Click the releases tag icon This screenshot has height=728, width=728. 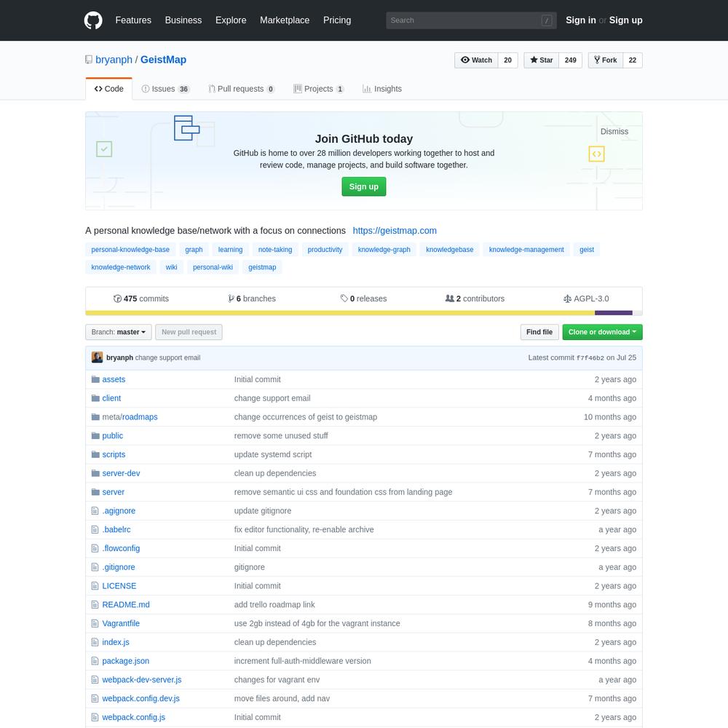point(344,298)
